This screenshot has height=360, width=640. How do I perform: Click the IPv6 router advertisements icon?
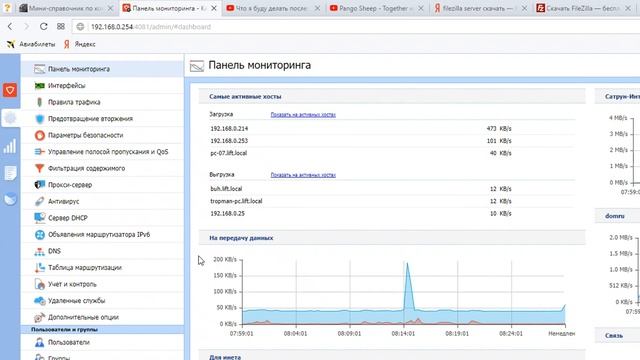click(40, 235)
